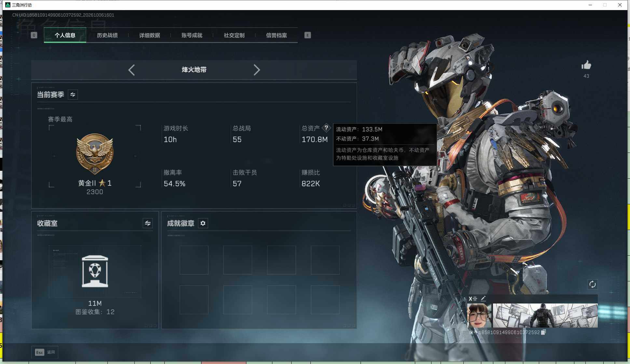Open the 社交定制 tab

tap(234, 35)
